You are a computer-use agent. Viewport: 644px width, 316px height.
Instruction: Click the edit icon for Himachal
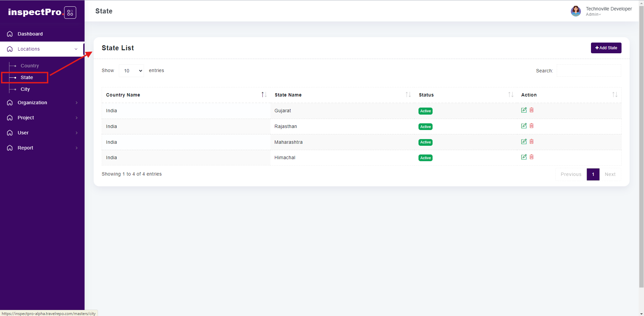click(x=524, y=157)
